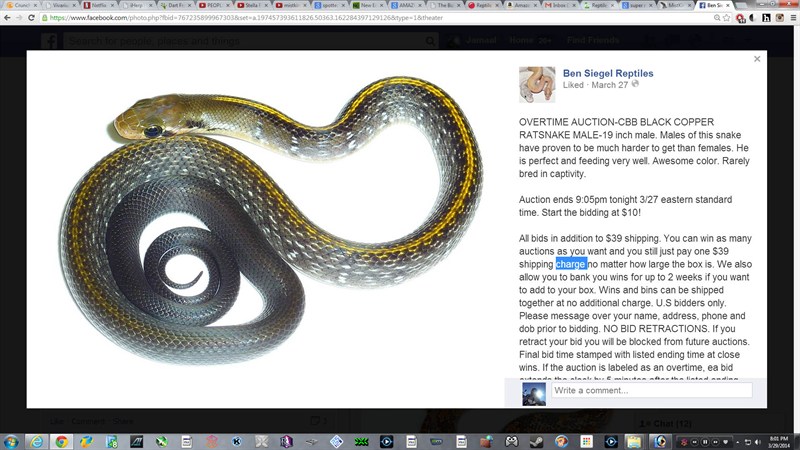Viewport: 800px width, 450px height.
Task: Open Steam from the taskbar
Action: pos(536,442)
